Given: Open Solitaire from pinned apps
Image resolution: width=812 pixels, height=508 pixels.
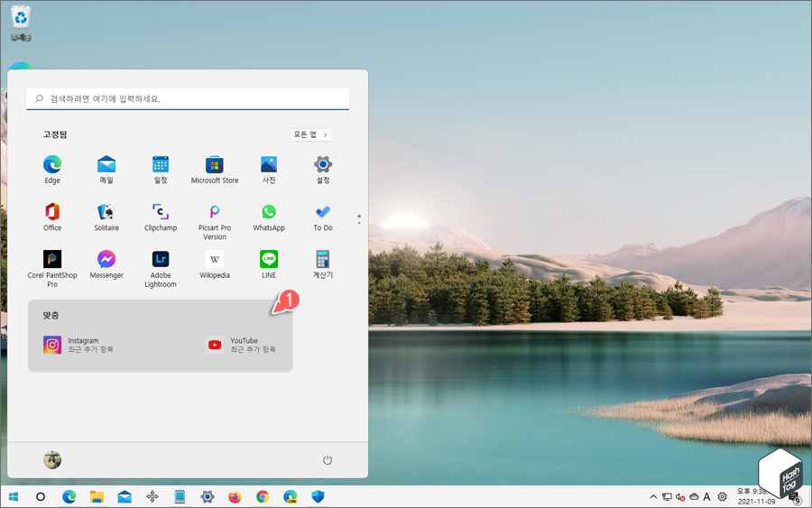Looking at the screenshot, I should 106,217.
